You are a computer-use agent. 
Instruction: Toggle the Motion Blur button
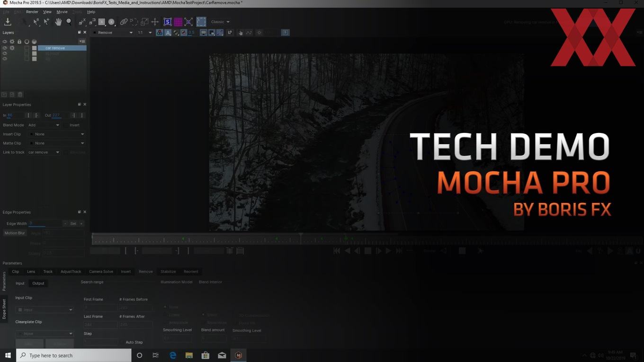click(x=15, y=233)
